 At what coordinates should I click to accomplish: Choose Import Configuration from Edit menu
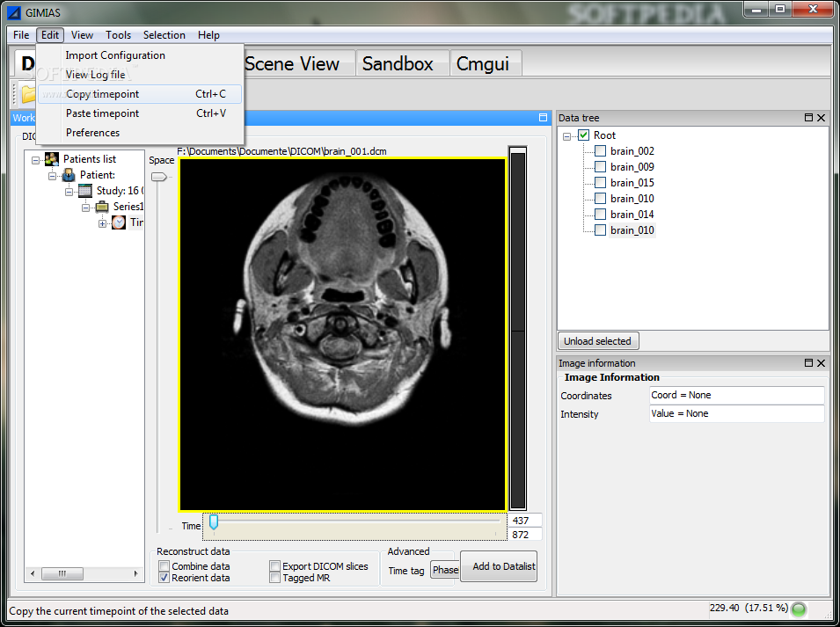140,55
